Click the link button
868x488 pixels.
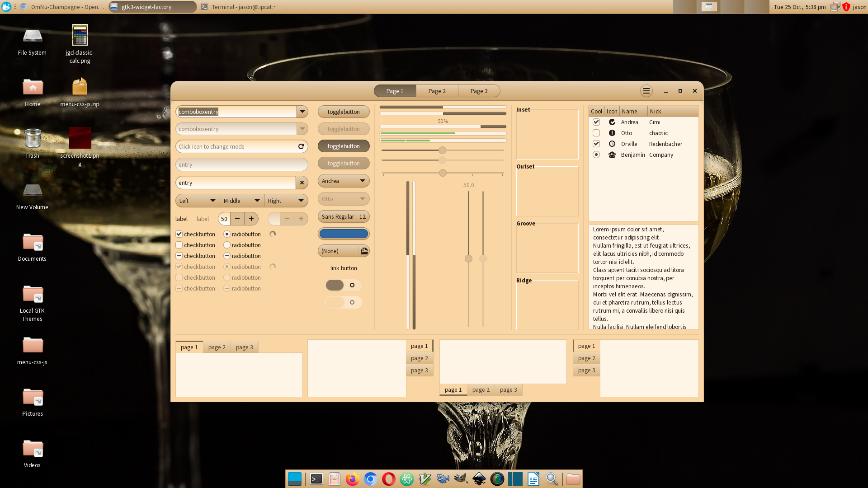pos(344,268)
